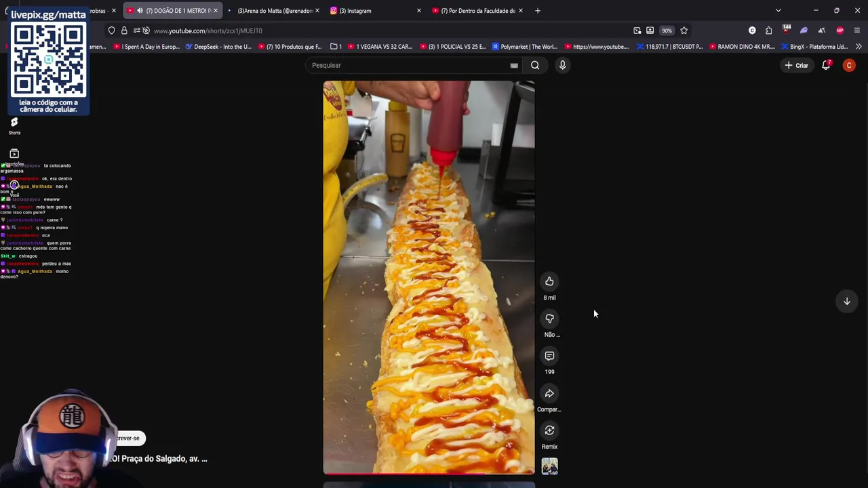Seek using the red video progress bar
The height and width of the screenshot is (488, 868).
(429, 473)
